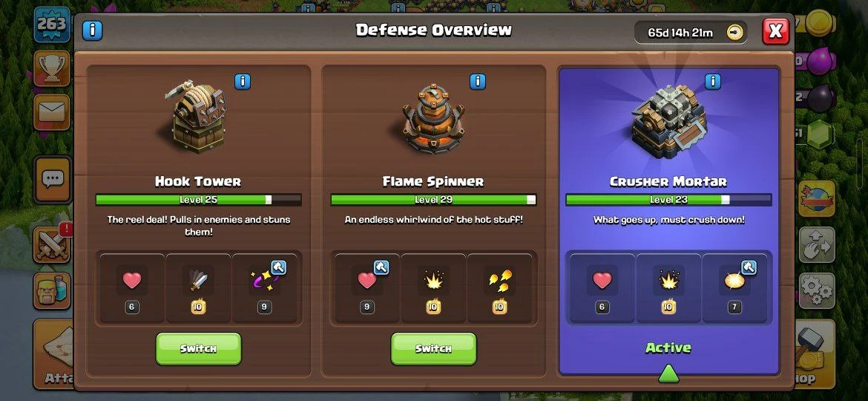Click the timer arrow button
868x401 pixels.
734,33
